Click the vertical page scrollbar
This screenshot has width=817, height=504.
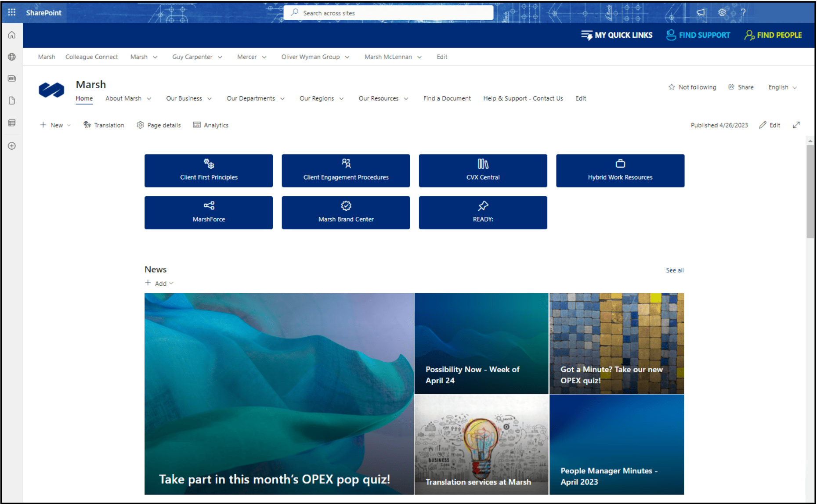810,191
